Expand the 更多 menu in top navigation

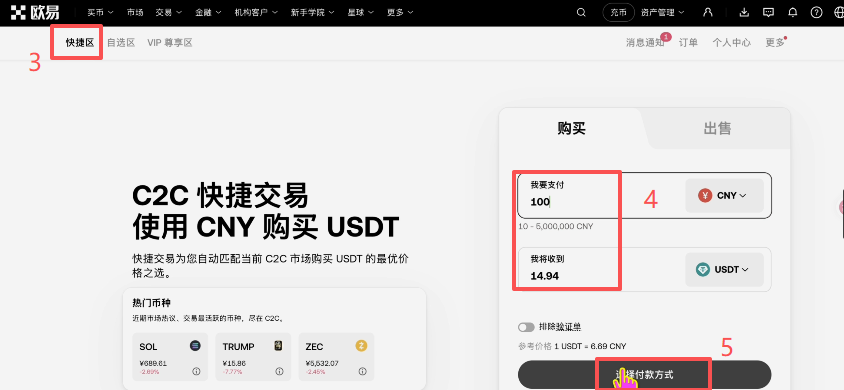pos(400,12)
